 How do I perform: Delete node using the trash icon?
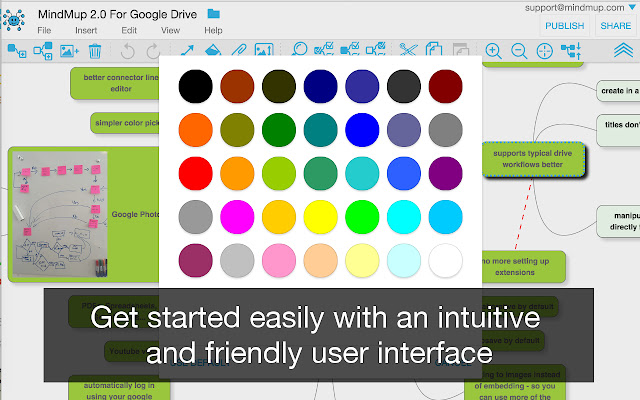point(95,51)
